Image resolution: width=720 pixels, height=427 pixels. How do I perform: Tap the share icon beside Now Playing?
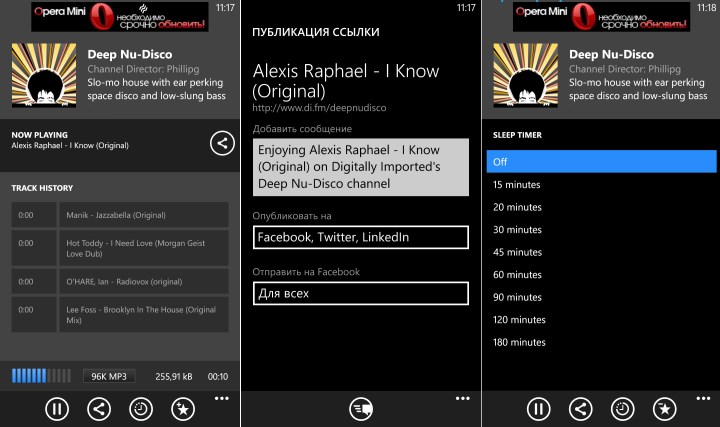click(221, 143)
